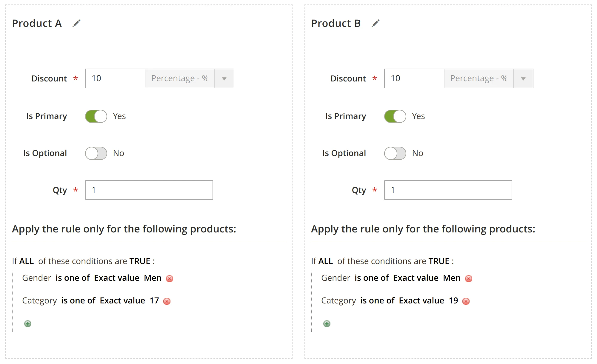Select the Exact value link for Category 17
The height and width of the screenshot is (364, 597).
pos(121,300)
